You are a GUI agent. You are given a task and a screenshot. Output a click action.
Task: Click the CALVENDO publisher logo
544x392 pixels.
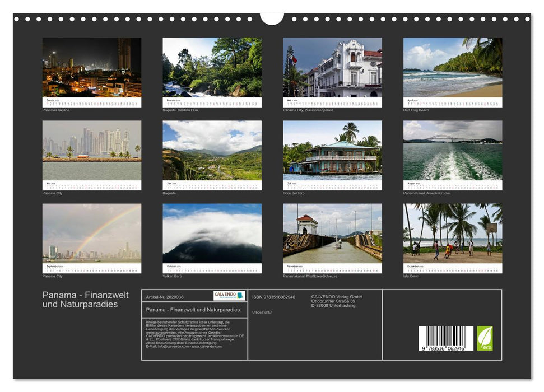coord(229,295)
